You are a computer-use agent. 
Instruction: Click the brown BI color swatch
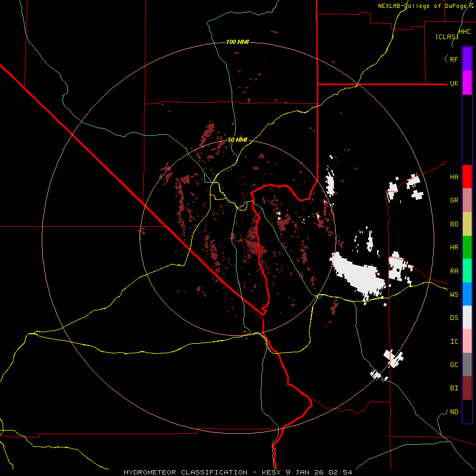pyautogui.click(x=467, y=388)
